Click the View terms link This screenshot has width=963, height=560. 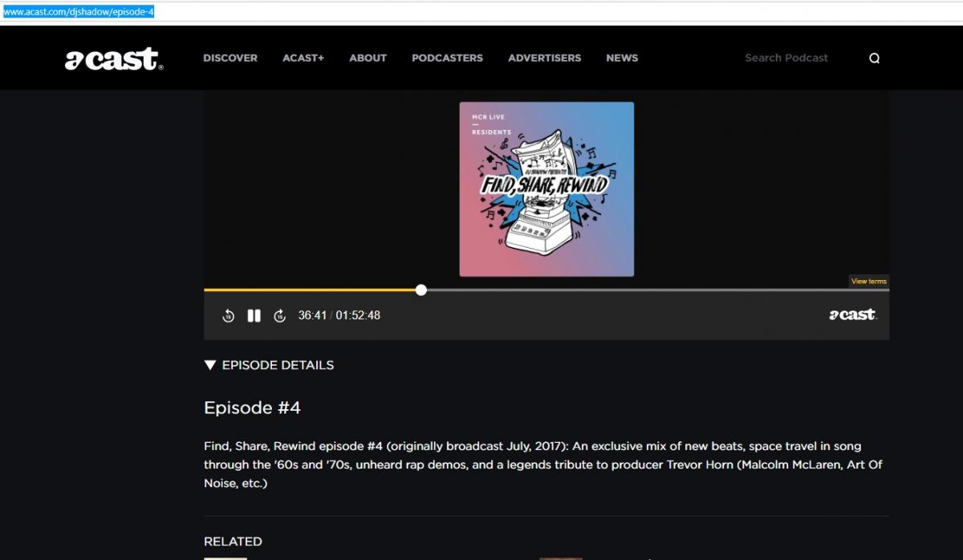[x=869, y=281]
